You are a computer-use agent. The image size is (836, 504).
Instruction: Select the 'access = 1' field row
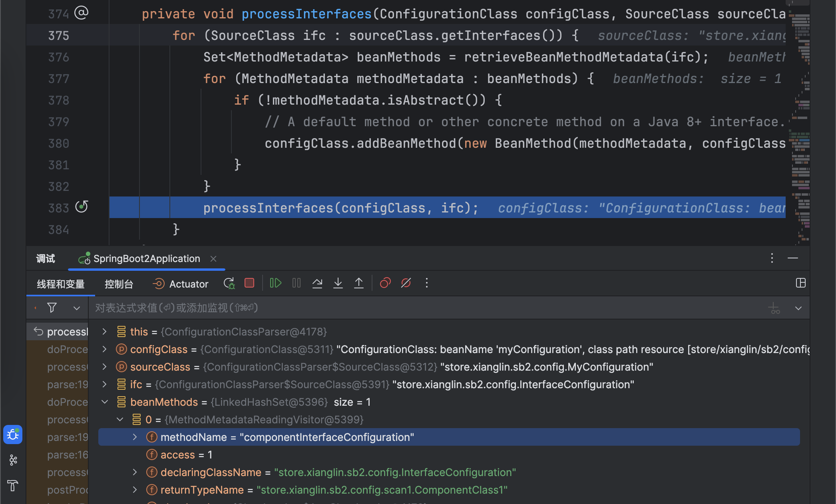point(449,454)
